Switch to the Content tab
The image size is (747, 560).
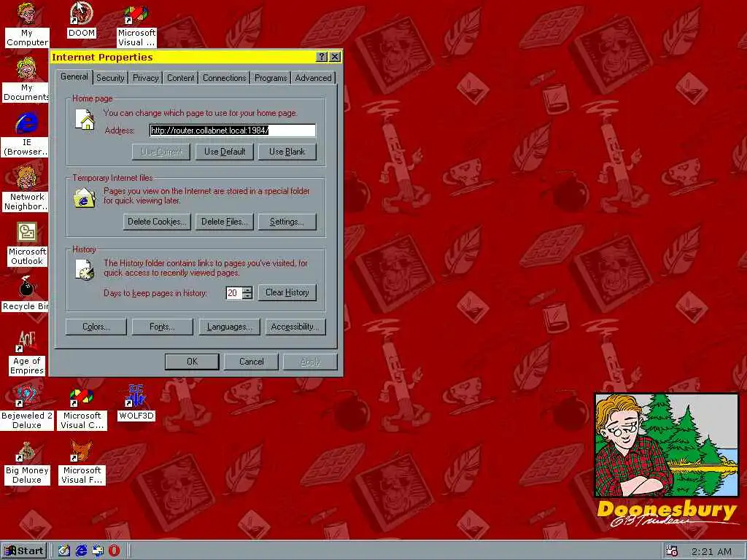click(x=181, y=77)
